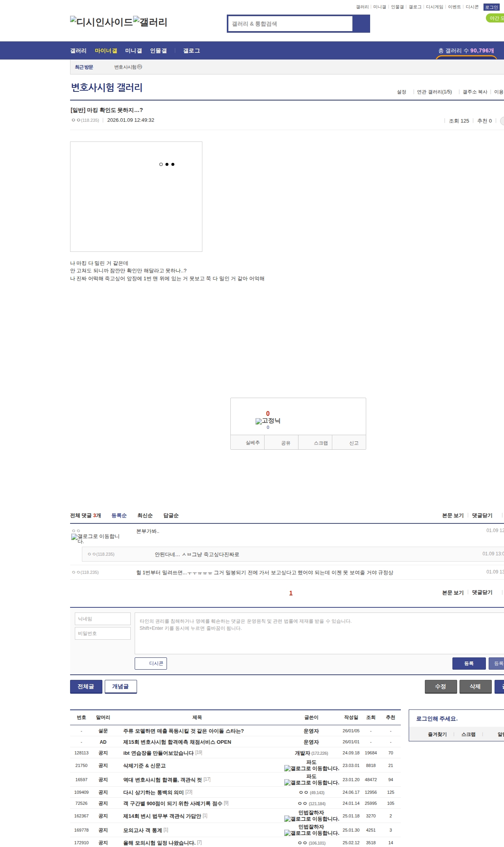This screenshot has height=847, width=504.
Task: Click the 닉네임 input field
Action: tap(103, 619)
